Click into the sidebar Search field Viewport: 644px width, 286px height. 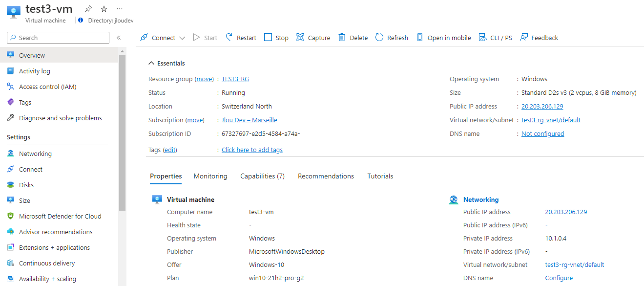click(x=58, y=38)
